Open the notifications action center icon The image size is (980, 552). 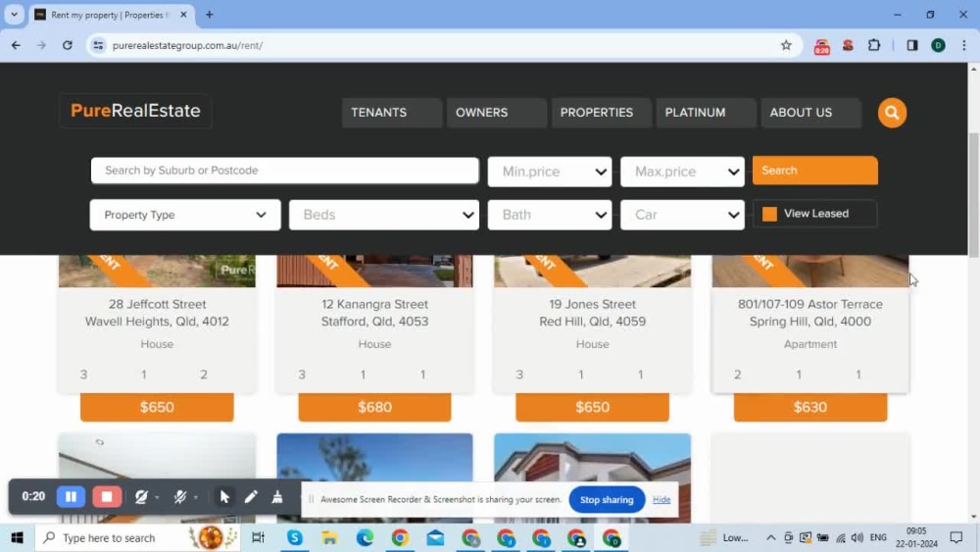(x=956, y=537)
